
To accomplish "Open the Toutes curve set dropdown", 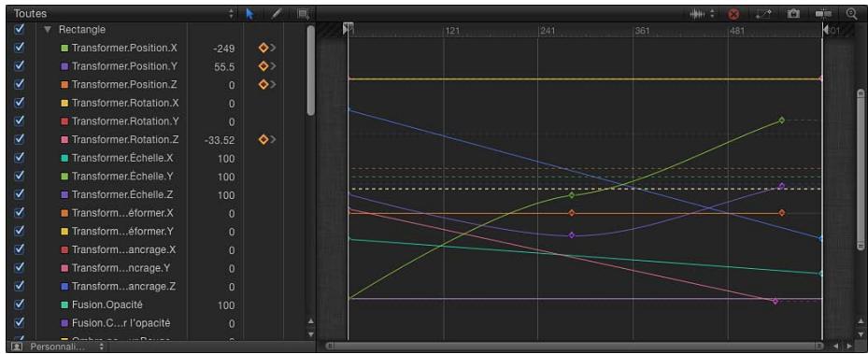I will [123, 14].
